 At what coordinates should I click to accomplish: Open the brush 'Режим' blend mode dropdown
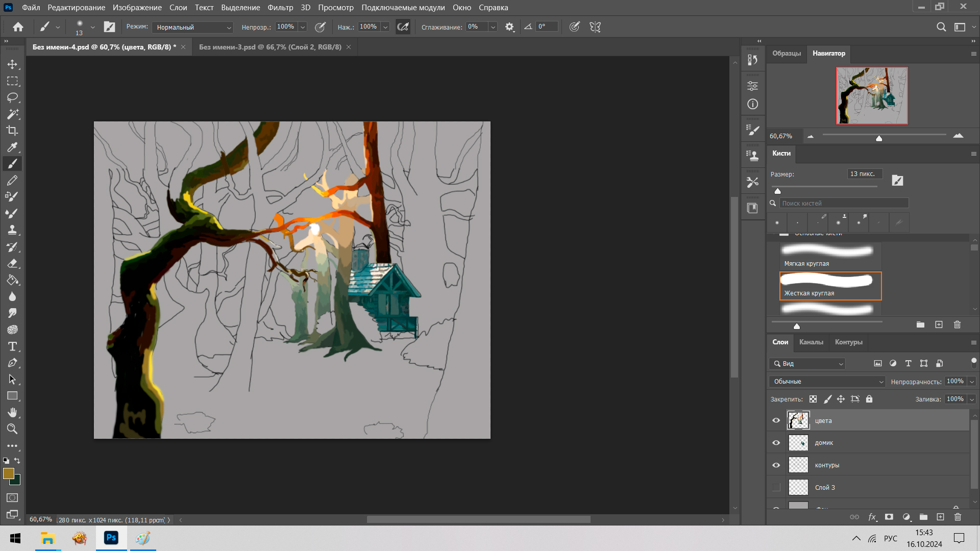pos(193,27)
